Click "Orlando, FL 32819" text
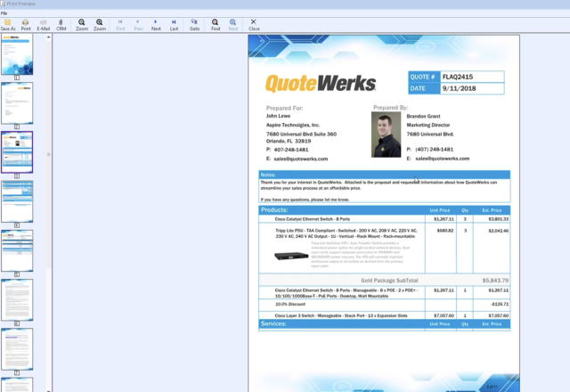 [x=289, y=141]
